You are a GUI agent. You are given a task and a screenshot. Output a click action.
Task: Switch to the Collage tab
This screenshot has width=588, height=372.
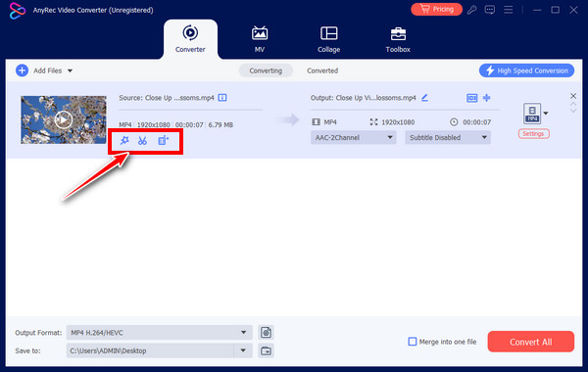coord(329,39)
